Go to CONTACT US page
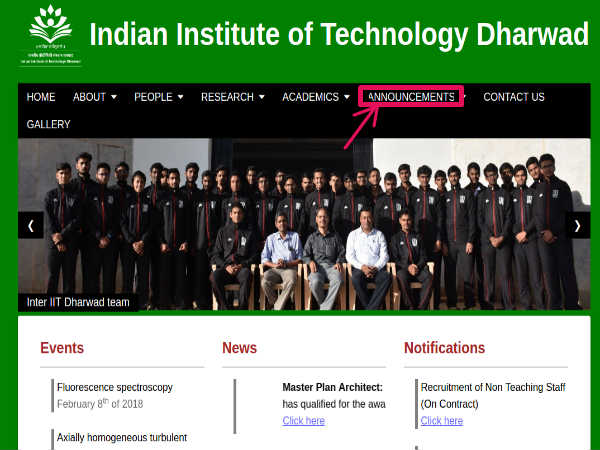600x450 pixels. pyautogui.click(x=514, y=97)
